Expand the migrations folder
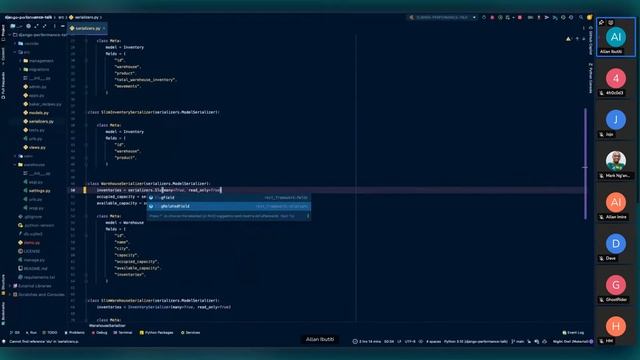This screenshot has width=640, height=360. click(x=20, y=69)
